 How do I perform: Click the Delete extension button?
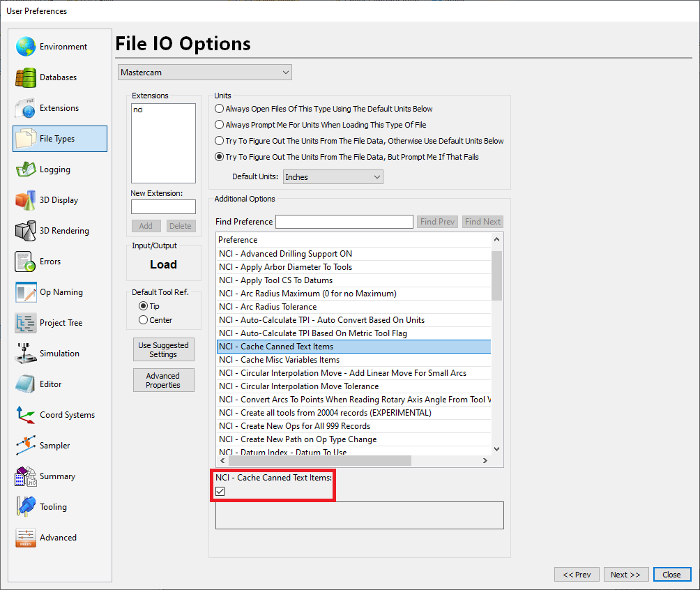point(181,226)
